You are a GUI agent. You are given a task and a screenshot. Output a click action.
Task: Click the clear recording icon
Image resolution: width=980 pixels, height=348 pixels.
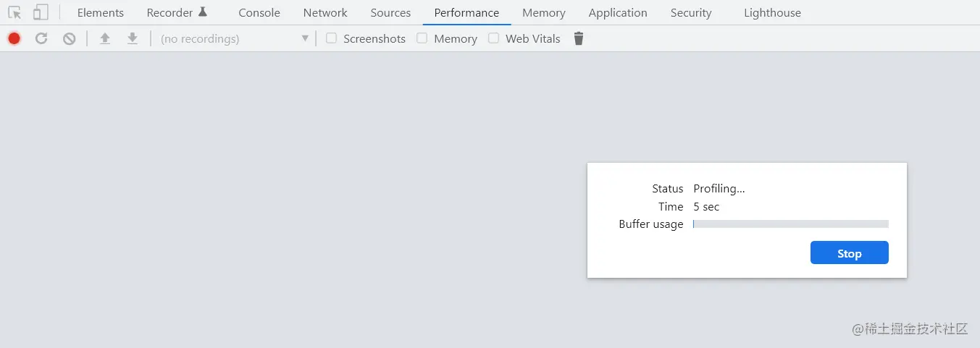(x=69, y=38)
